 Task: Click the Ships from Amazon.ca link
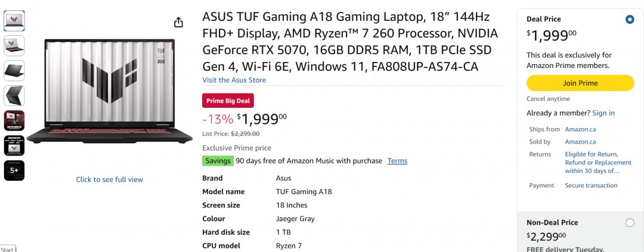point(580,129)
